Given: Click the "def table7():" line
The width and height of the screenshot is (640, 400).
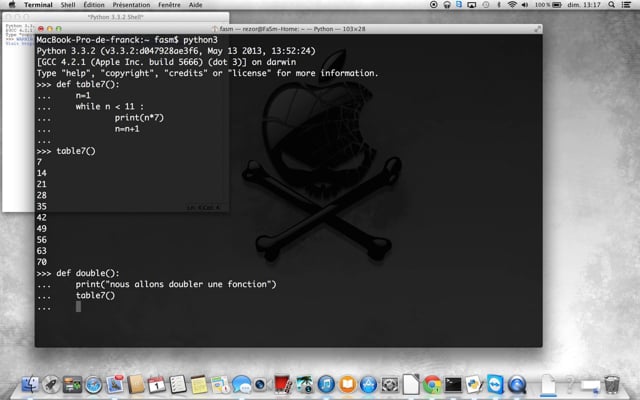Looking at the screenshot, I should [78, 84].
